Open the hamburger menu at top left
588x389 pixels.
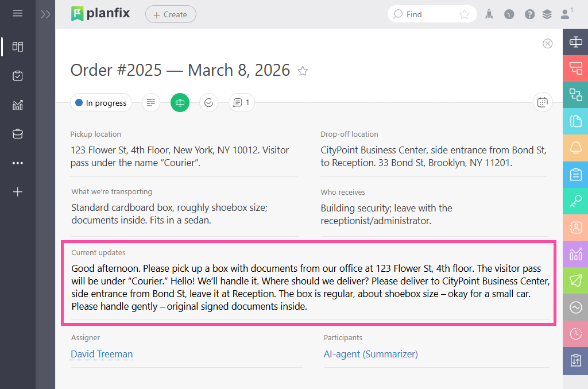(17, 14)
